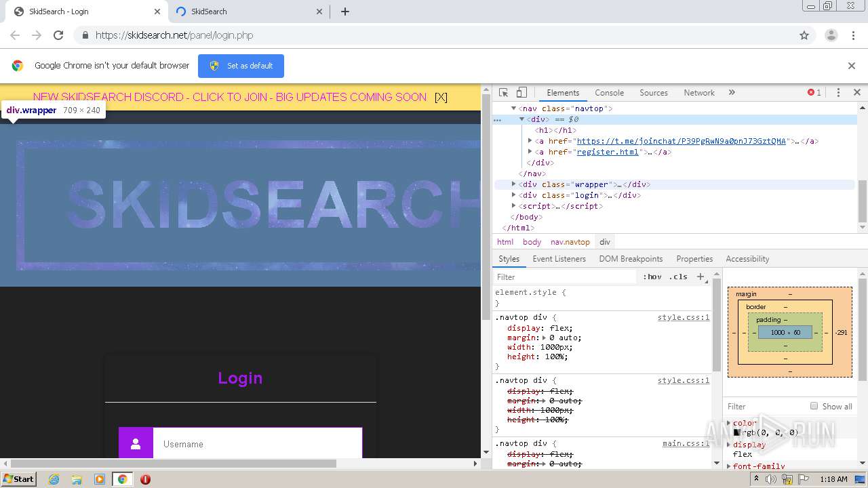Open Start menu
Viewport: 868px width, 488px height.
pos(18,479)
